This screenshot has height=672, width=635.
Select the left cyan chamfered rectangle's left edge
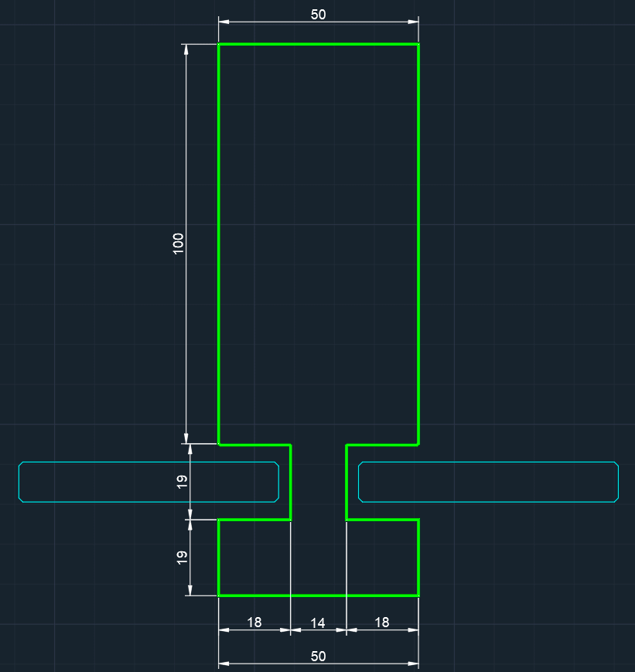(19, 482)
